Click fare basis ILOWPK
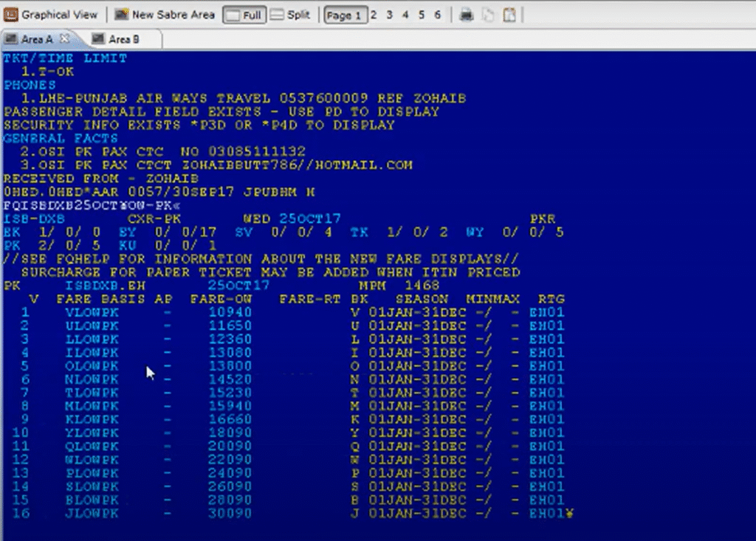Screen dimensions: 756x541 [92, 353]
